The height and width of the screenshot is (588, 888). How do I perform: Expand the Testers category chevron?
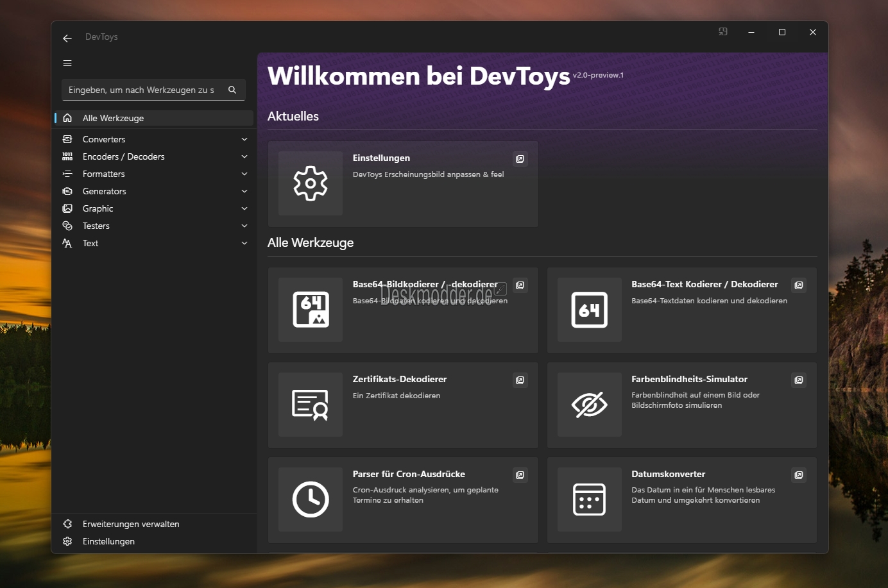point(244,226)
